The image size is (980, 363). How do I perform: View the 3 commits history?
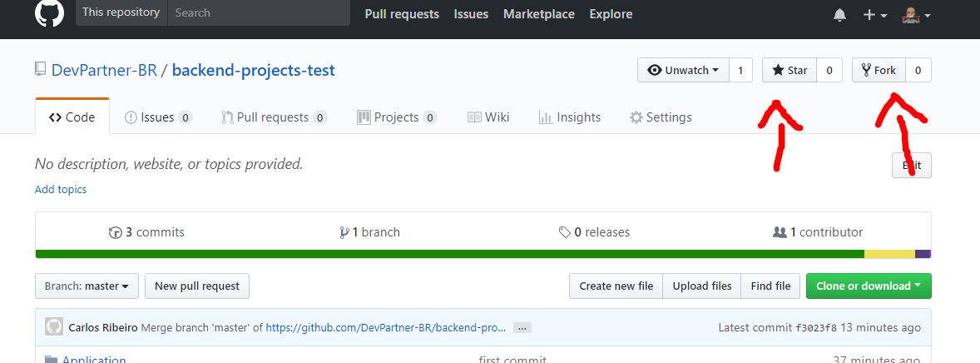[146, 232]
